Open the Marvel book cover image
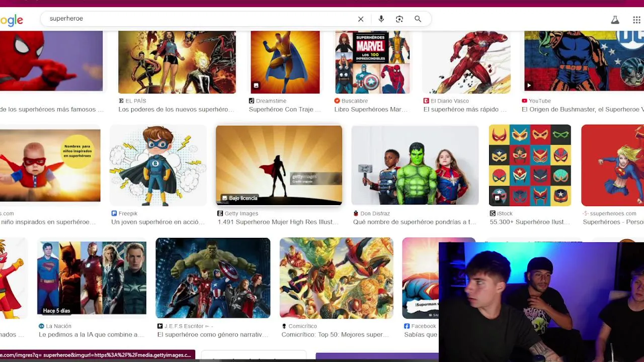Image resolution: width=644 pixels, height=362 pixels. coord(372,62)
